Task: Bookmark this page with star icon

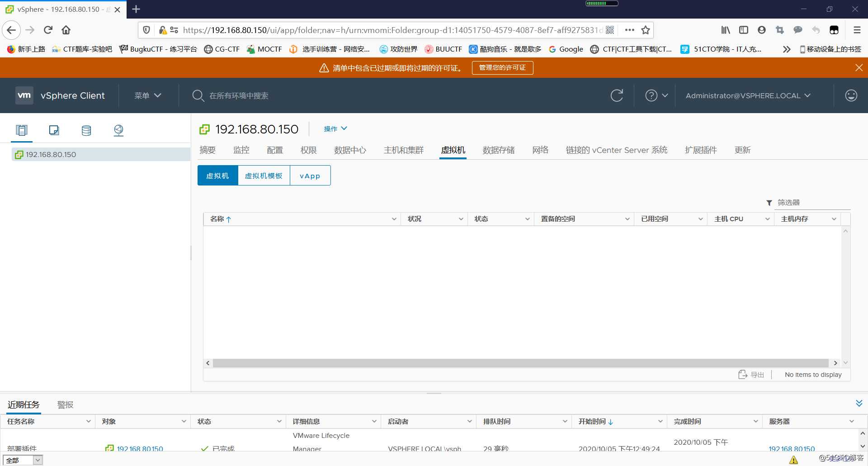Action: (x=646, y=30)
